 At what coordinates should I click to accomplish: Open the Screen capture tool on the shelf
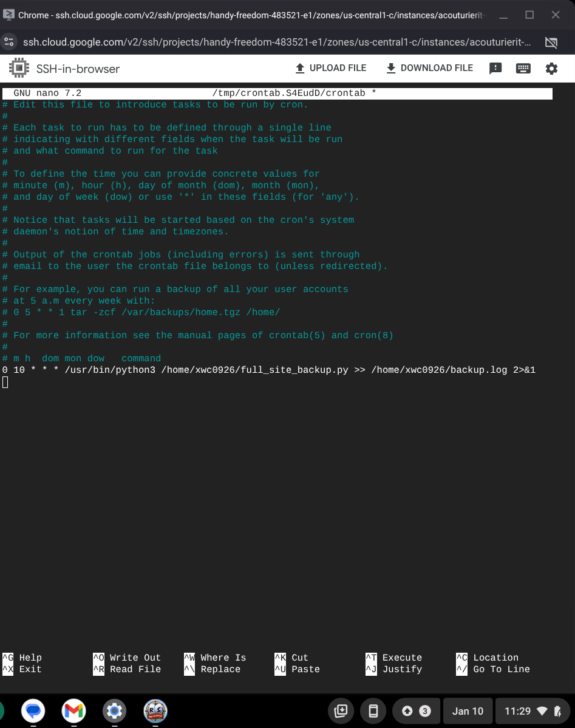tap(341, 710)
